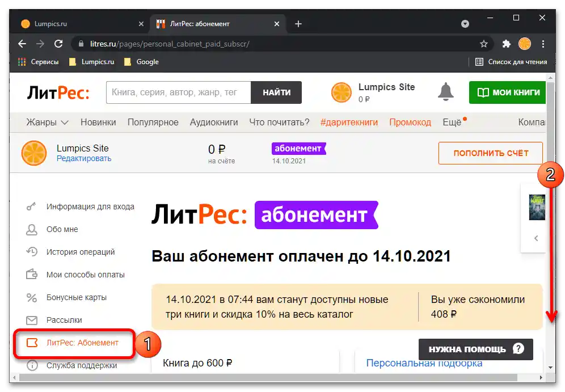Click the Персональная подборка link
The image size is (565, 392).
pos(424,363)
